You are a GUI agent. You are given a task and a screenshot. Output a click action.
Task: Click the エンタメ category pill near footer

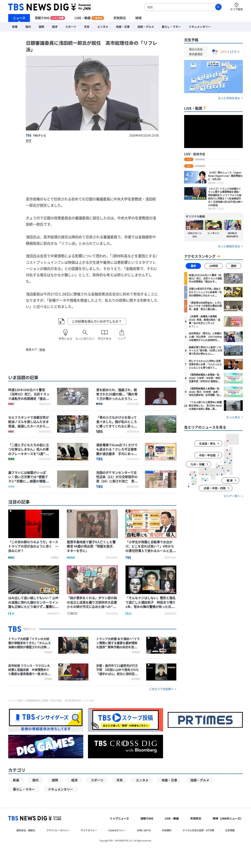tap(142, 780)
